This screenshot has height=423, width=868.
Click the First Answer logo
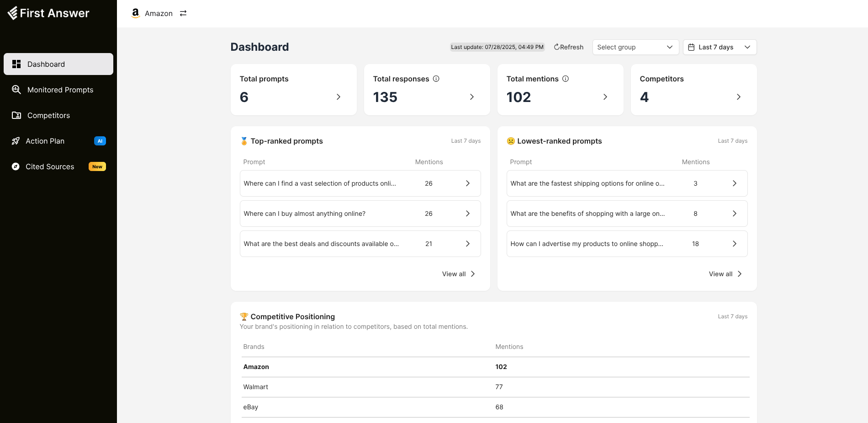click(48, 13)
